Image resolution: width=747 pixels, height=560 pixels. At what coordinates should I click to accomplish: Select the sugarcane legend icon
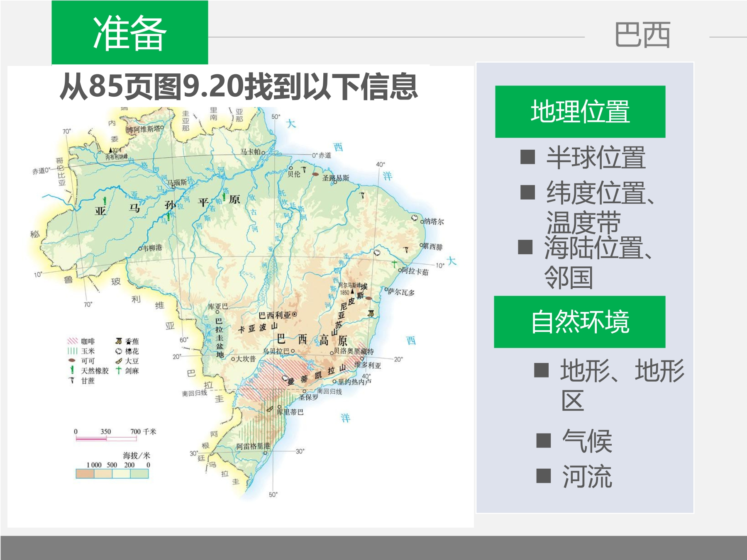(x=72, y=380)
